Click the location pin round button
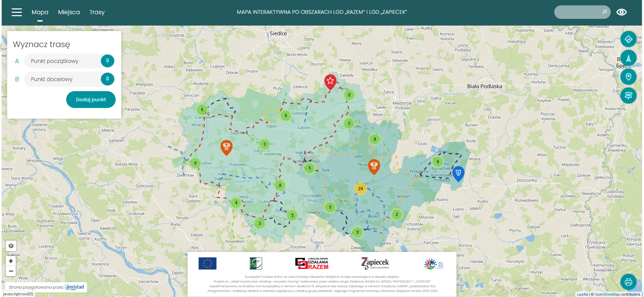The height and width of the screenshot is (297, 644). point(628,77)
